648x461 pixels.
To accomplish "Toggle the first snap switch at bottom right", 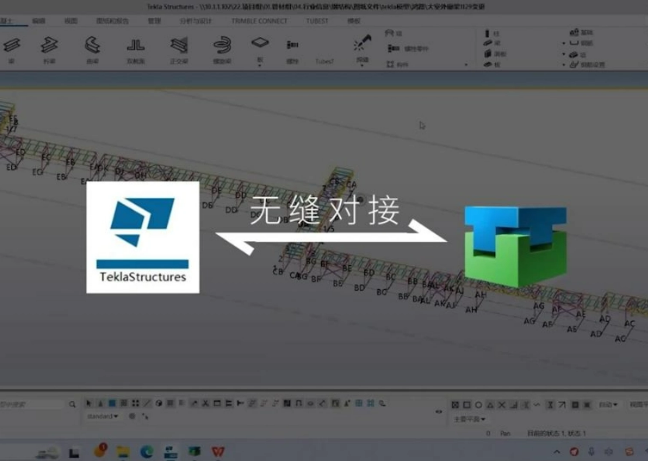I will (455, 405).
